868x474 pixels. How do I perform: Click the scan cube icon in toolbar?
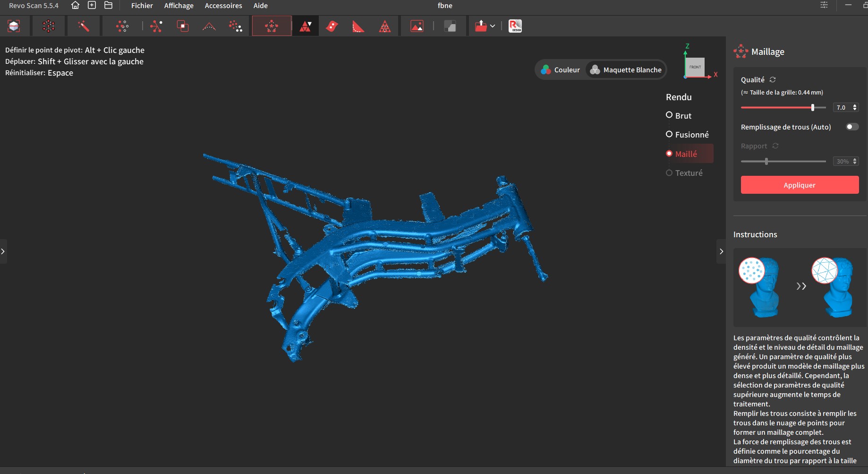tap(14, 26)
